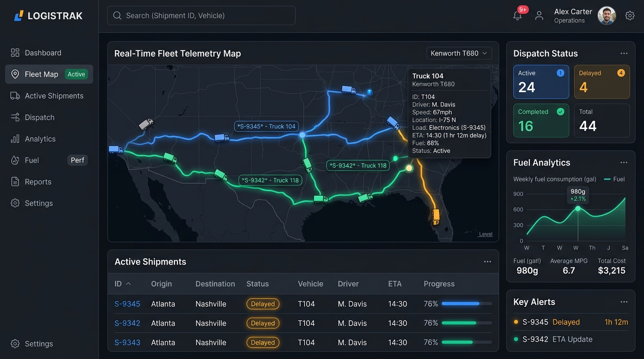Open shipment S-9342 link in Active Shipments table
The height and width of the screenshot is (359, 644).
[x=127, y=323]
